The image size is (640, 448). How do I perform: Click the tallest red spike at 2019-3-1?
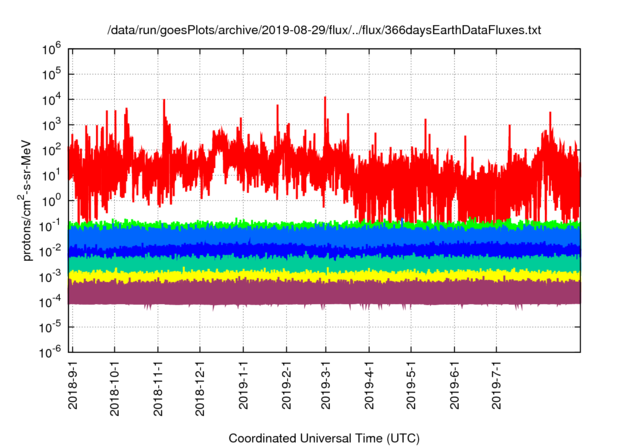pos(325,122)
